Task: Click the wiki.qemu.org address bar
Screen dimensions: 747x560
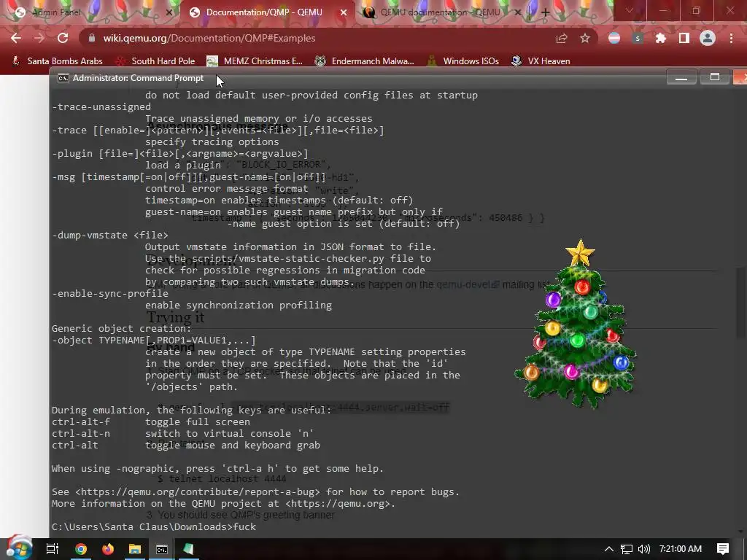Action: click(x=314, y=38)
